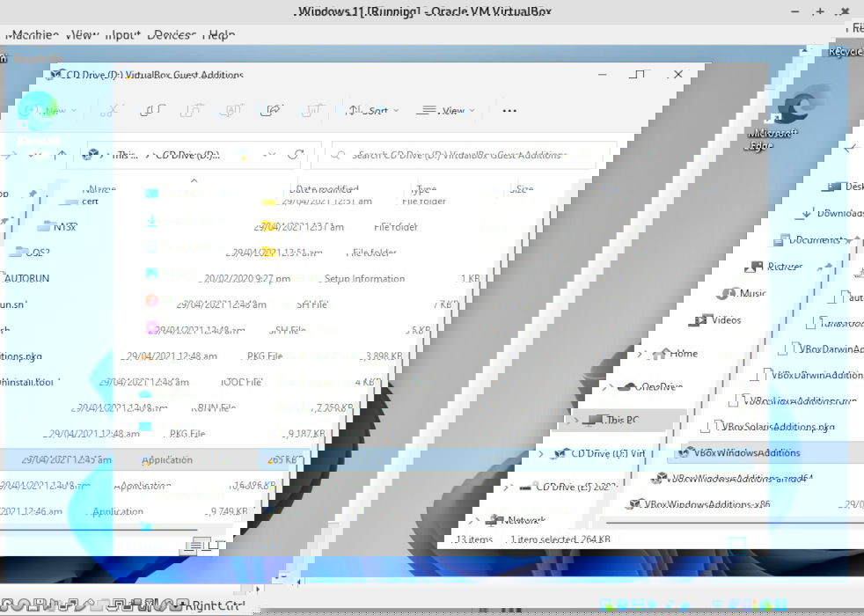This screenshot has width=864, height=616.
Task: Click the Rename icon in Explorer toolbar
Action: [x=231, y=111]
